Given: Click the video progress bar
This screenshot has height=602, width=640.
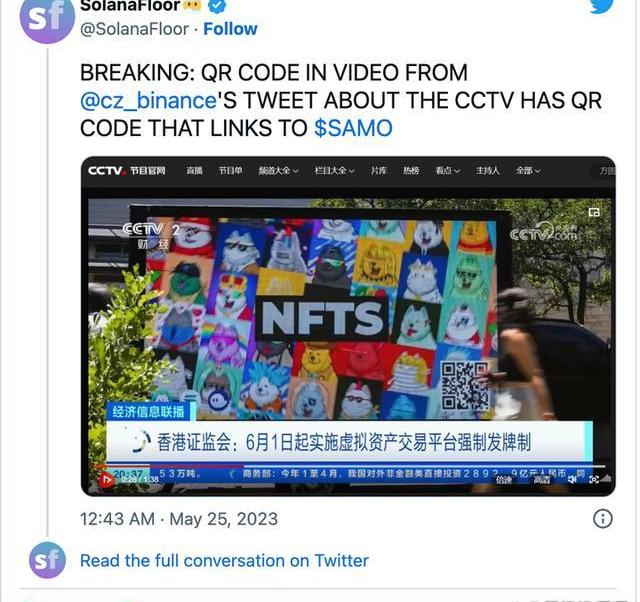Looking at the screenshot, I should (x=350, y=465).
